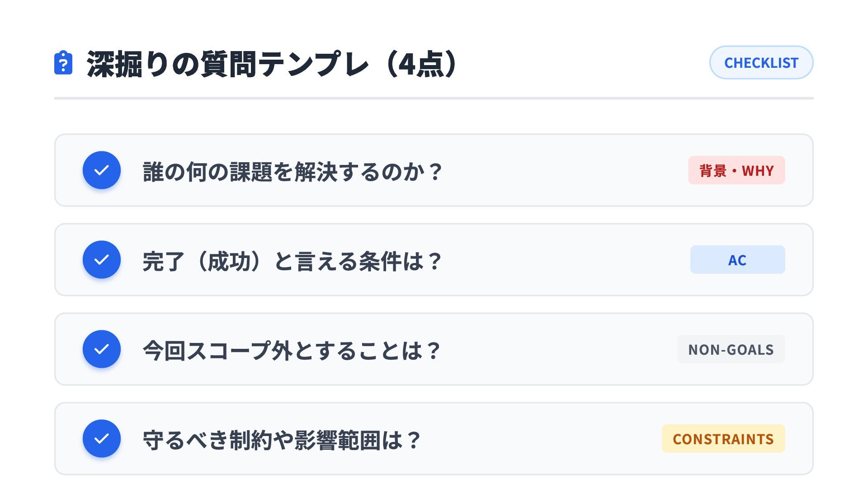
Task: Click the 深掘りの質問テンプレ heading
Action: pos(226,64)
